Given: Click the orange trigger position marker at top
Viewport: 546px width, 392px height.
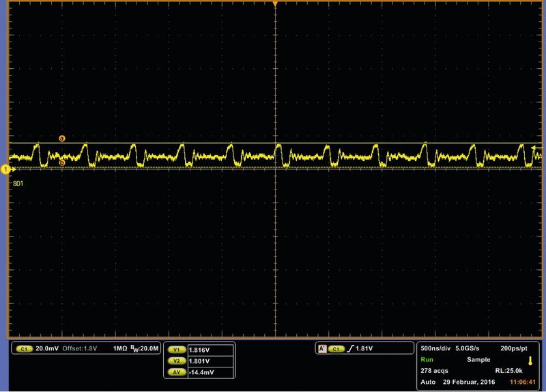Looking at the screenshot, I should coord(274,4).
